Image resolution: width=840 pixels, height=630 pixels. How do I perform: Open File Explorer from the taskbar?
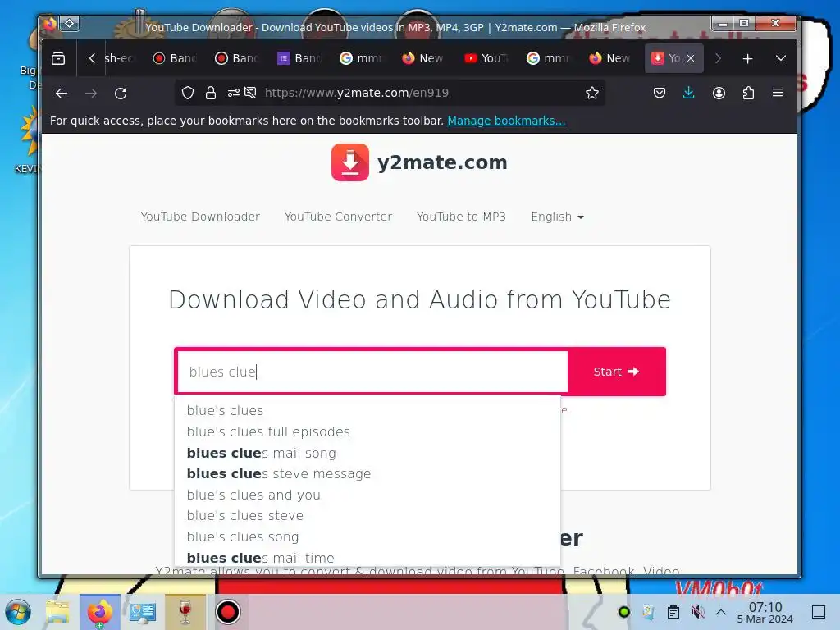pos(58,612)
